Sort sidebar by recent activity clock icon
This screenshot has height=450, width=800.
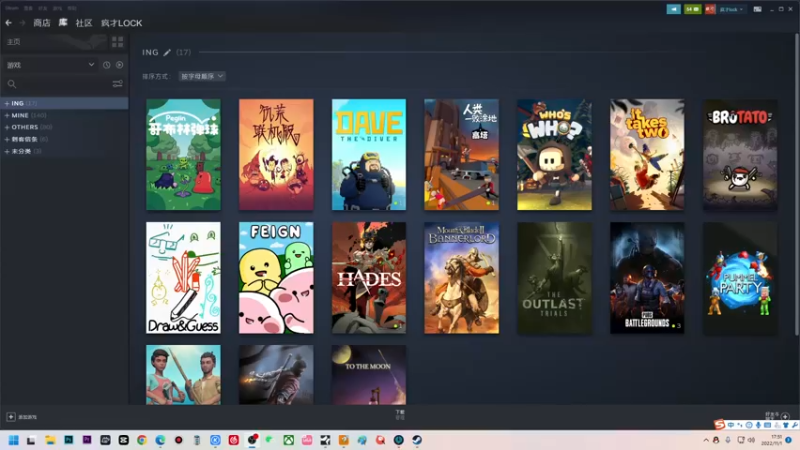[107, 65]
